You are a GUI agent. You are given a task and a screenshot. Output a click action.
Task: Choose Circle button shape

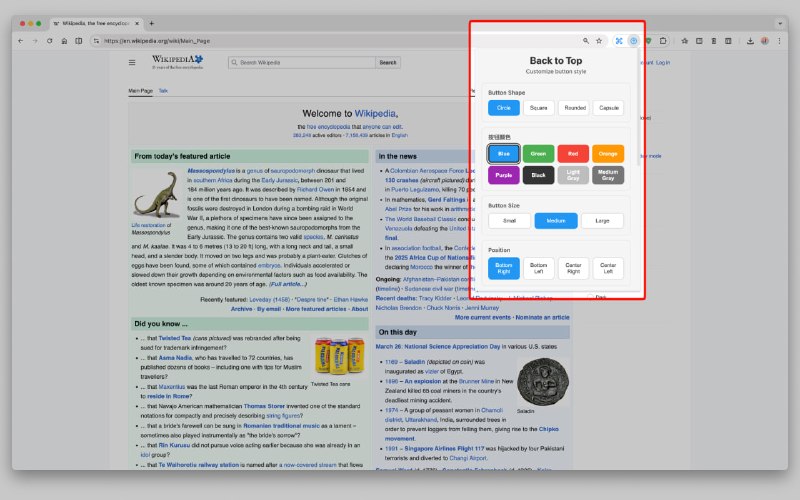pos(504,108)
